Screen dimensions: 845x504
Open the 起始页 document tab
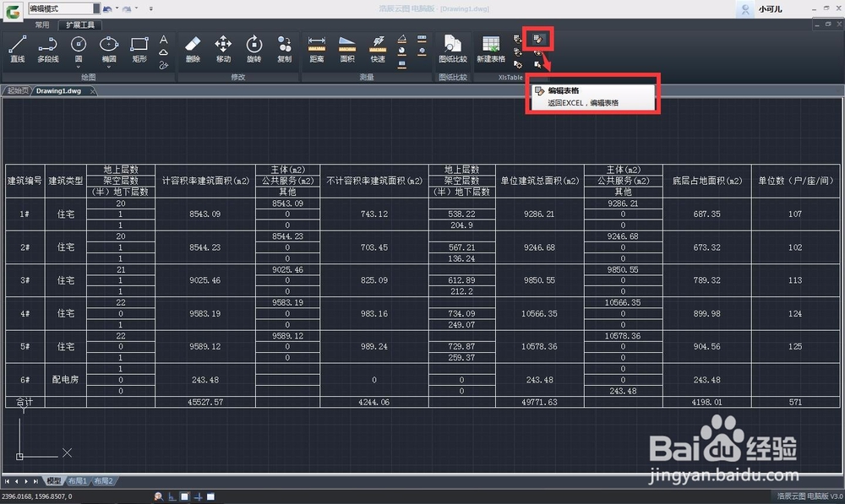pyautogui.click(x=18, y=91)
